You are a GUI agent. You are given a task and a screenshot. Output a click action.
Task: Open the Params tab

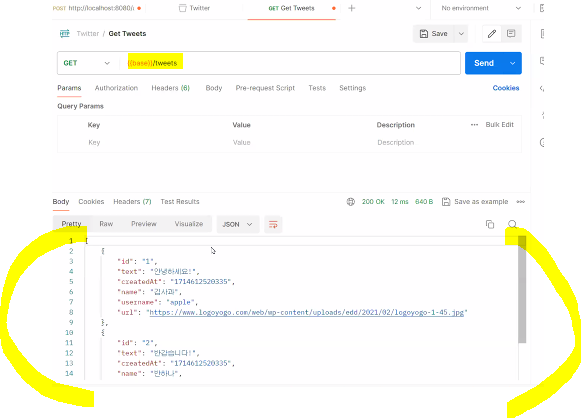(x=69, y=88)
